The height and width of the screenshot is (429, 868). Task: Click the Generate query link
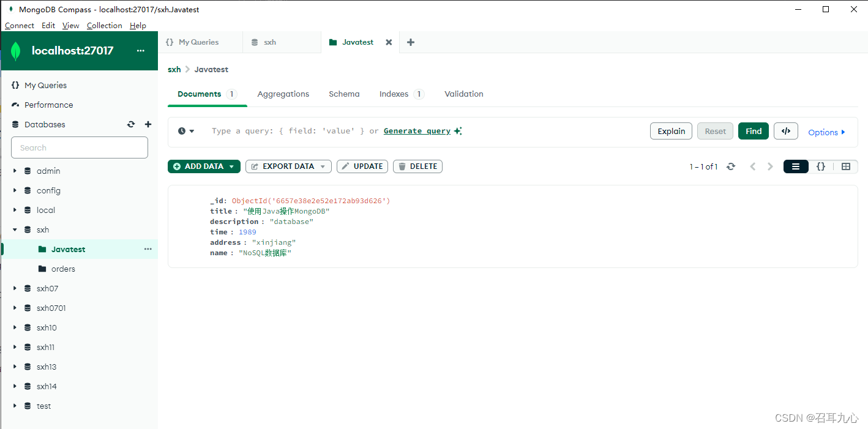(417, 130)
